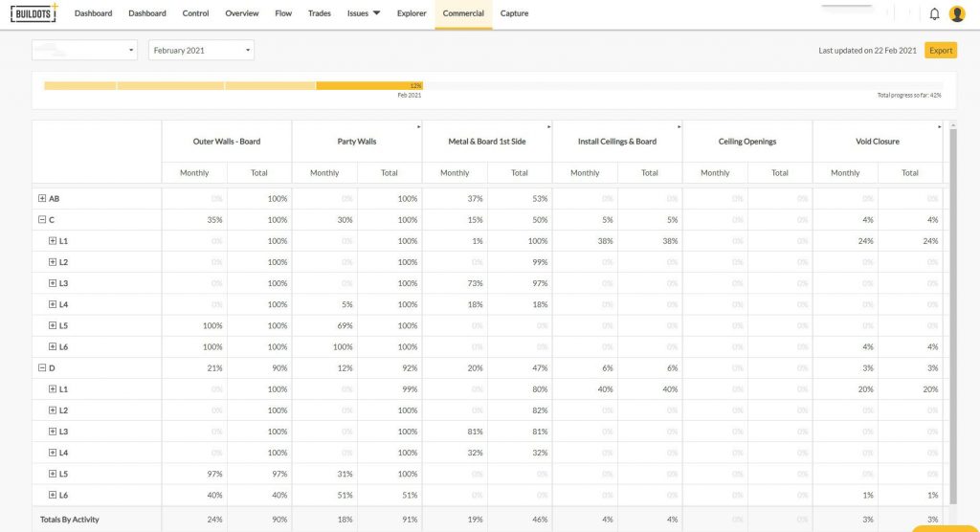
Task: Open the user profile avatar
Action: pyautogui.click(x=956, y=13)
